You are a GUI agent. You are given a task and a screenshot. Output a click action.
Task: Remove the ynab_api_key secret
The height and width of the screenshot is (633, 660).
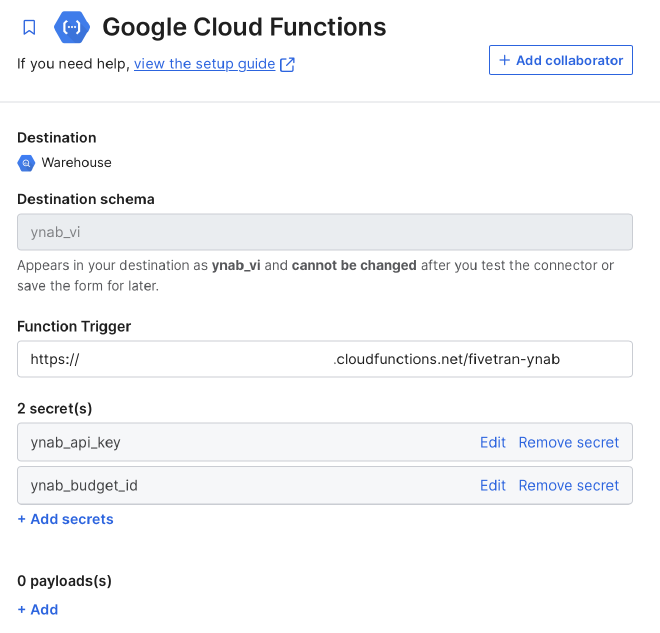click(x=568, y=442)
